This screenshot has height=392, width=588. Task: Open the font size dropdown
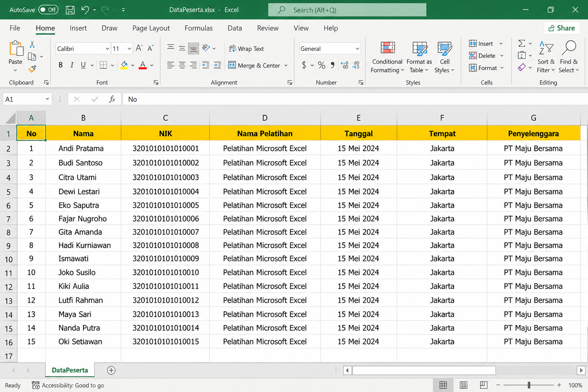click(129, 49)
